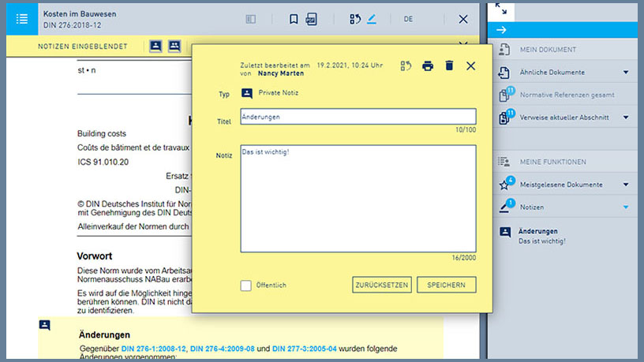Image resolution: width=644 pixels, height=362 pixels.
Task: Collapse the sidebar with the arrow bar
Action: 562,29
